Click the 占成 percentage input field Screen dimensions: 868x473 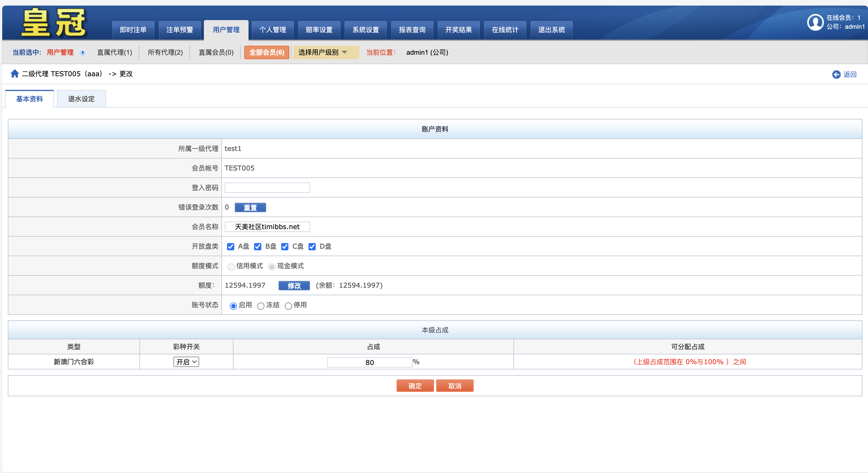coord(369,362)
